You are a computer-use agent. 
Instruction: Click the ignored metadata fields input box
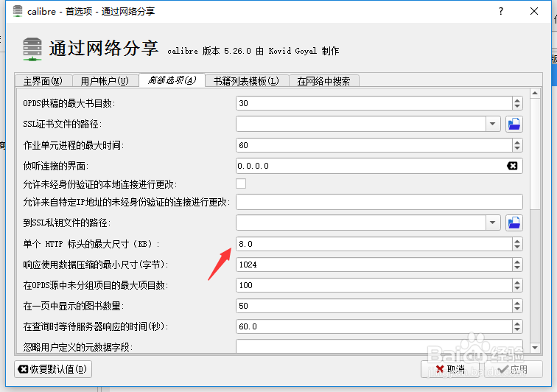379,346
